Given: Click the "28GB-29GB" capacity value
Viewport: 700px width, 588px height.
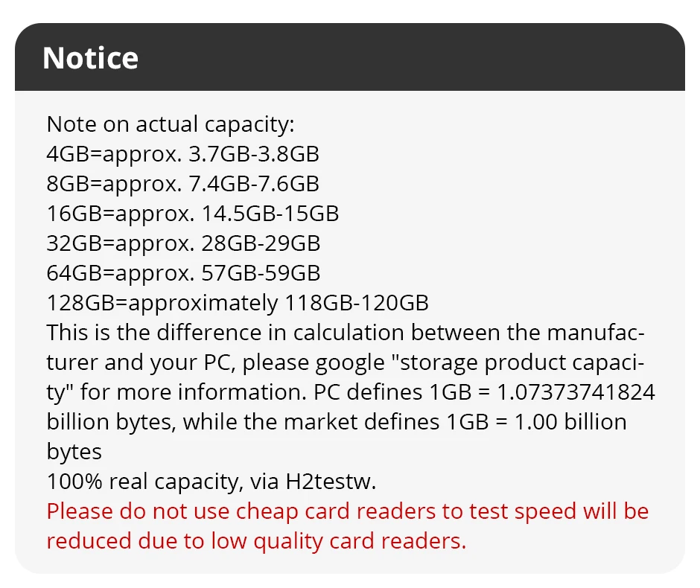Looking at the screenshot, I should click(x=261, y=243).
